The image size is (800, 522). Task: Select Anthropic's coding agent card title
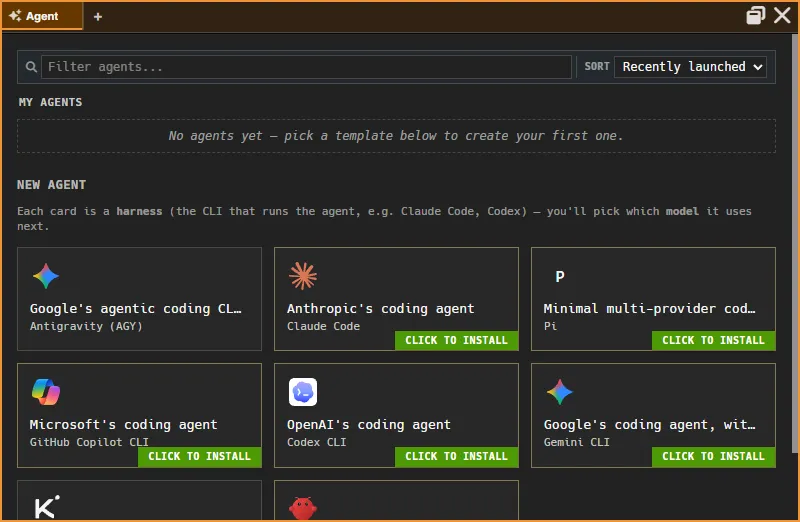click(381, 309)
